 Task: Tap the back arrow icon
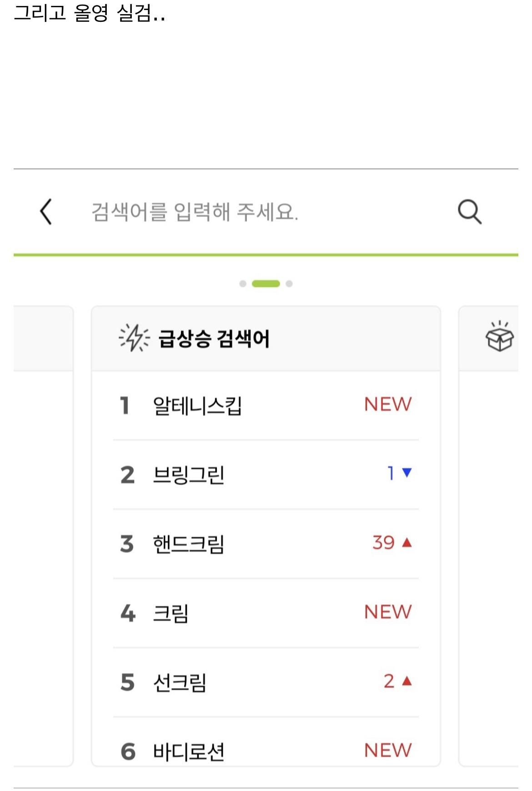[x=46, y=212]
